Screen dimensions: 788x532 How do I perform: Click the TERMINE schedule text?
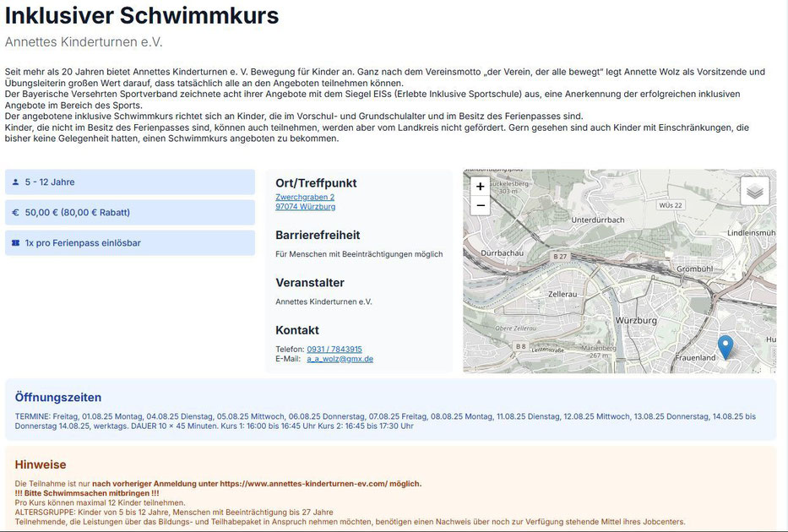(x=385, y=421)
